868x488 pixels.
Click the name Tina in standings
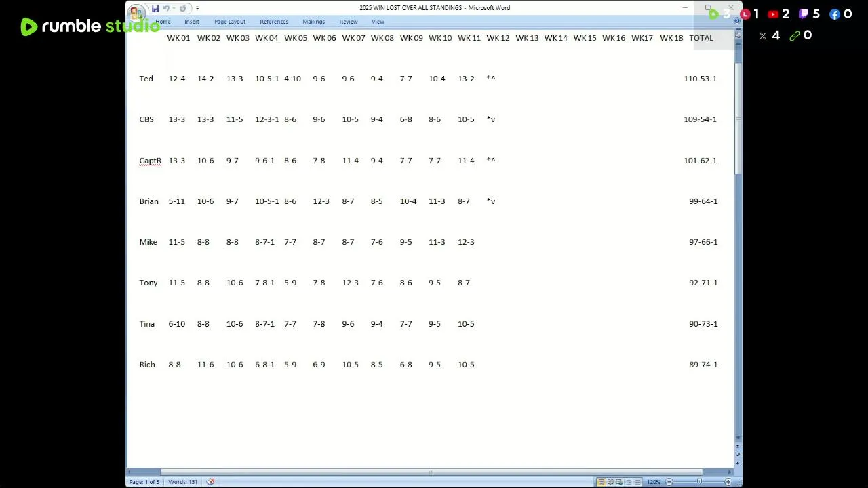[x=146, y=324]
